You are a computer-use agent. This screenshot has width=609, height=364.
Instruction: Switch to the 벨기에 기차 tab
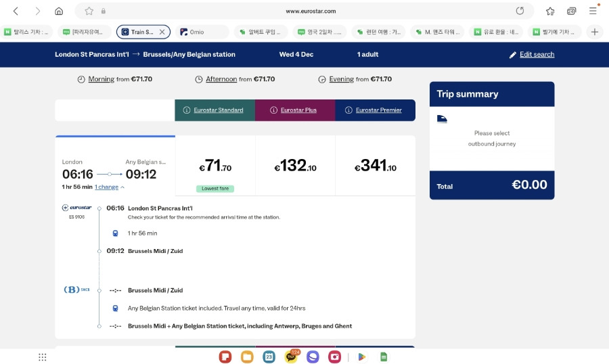click(x=554, y=32)
